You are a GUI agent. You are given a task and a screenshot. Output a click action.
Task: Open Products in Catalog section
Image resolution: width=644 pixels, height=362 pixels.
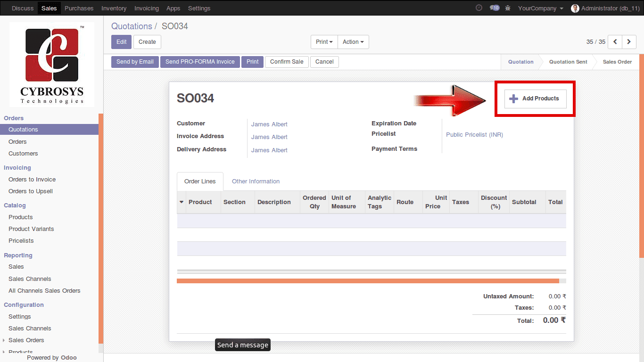21,217
